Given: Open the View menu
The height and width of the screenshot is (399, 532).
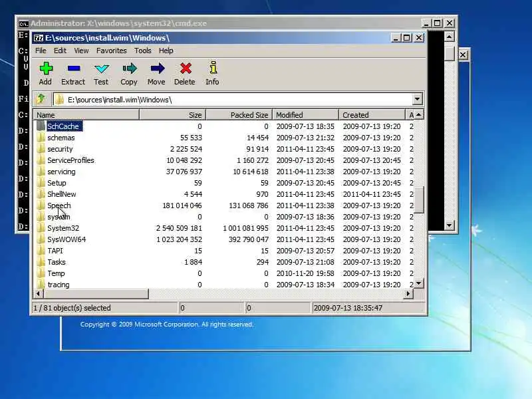Looking at the screenshot, I should click(81, 51).
